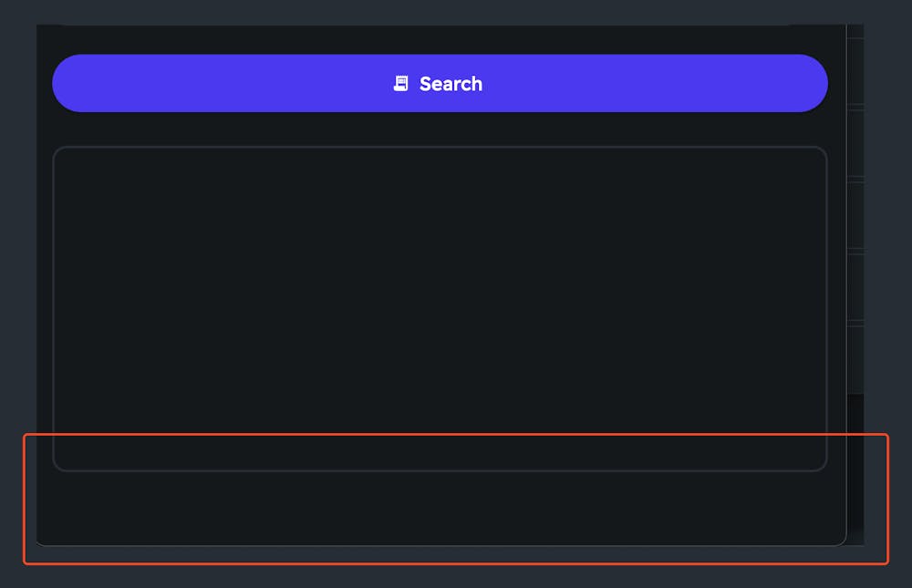Click the gray backdrop outside the dialog
The width and height of the screenshot is (912, 588).
click(x=887, y=291)
